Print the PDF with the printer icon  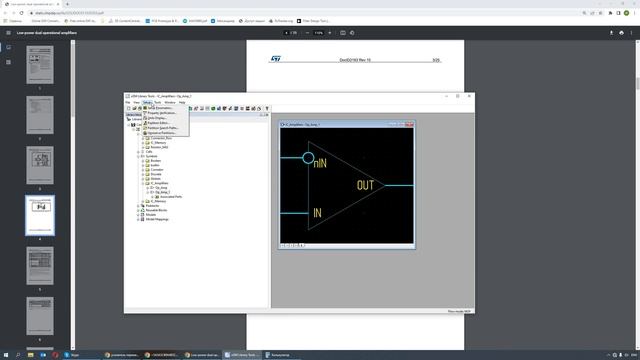(x=621, y=33)
